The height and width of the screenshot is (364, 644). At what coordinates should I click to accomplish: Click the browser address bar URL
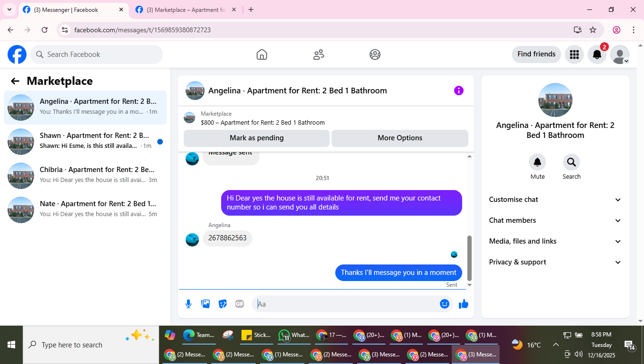click(x=143, y=30)
